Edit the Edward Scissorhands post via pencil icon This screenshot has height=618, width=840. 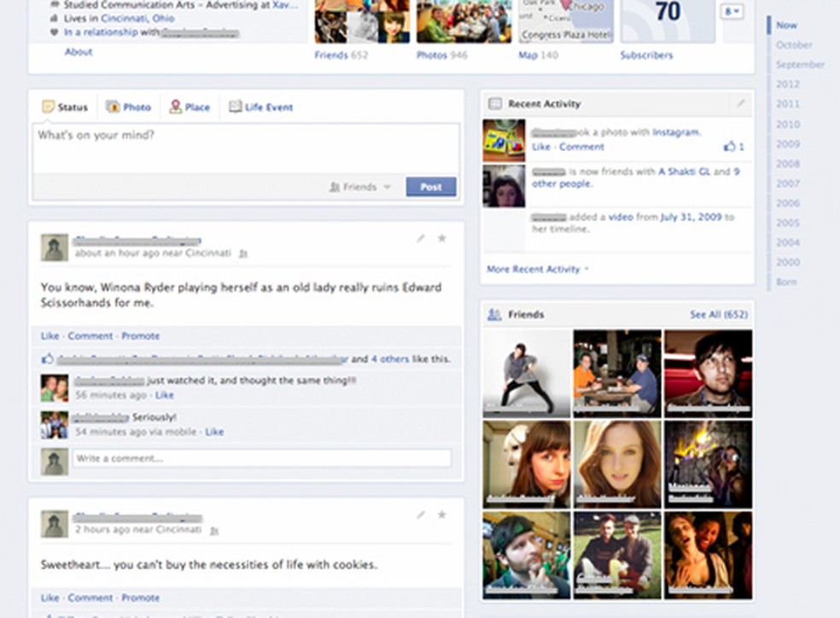coord(420,240)
